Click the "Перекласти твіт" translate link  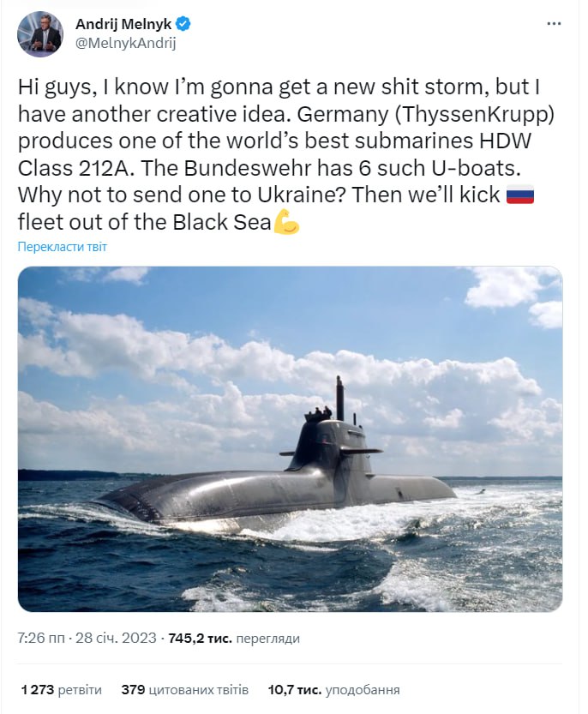click(x=63, y=248)
